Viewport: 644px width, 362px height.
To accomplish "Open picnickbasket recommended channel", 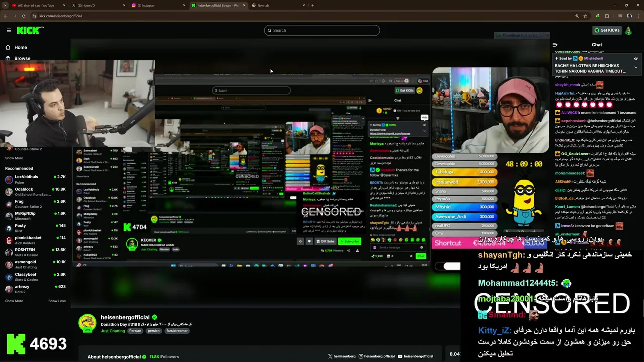I will click(x=35, y=240).
